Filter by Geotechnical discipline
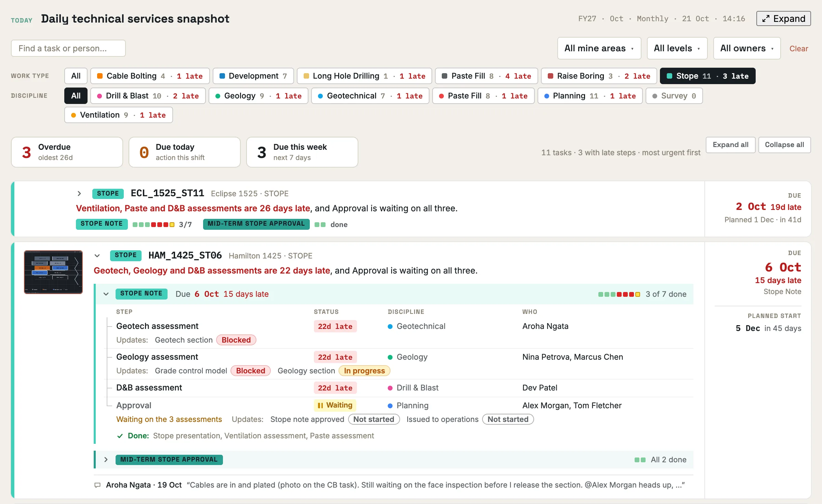Image resolution: width=822 pixels, height=504 pixels. tap(370, 96)
